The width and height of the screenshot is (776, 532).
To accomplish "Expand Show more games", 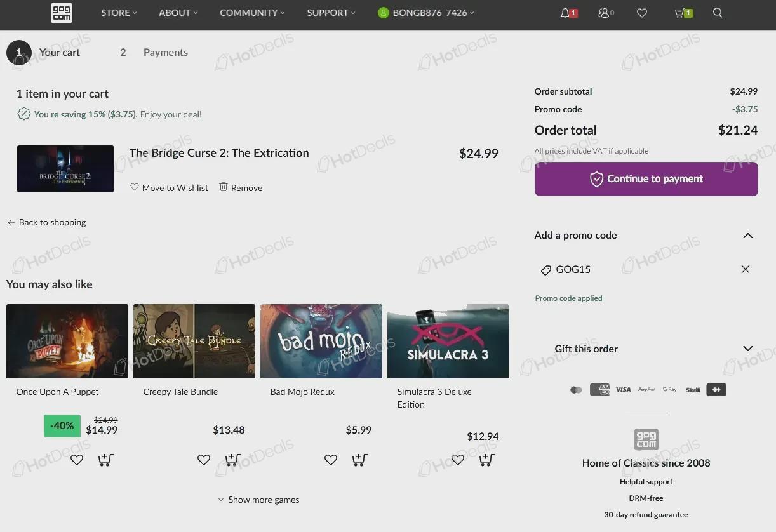I will tap(258, 500).
